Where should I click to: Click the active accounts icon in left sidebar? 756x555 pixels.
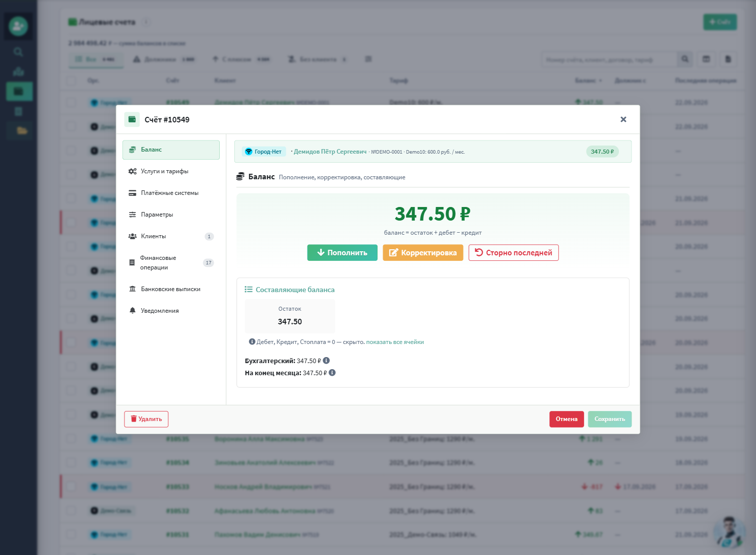(x=19, y=92)
